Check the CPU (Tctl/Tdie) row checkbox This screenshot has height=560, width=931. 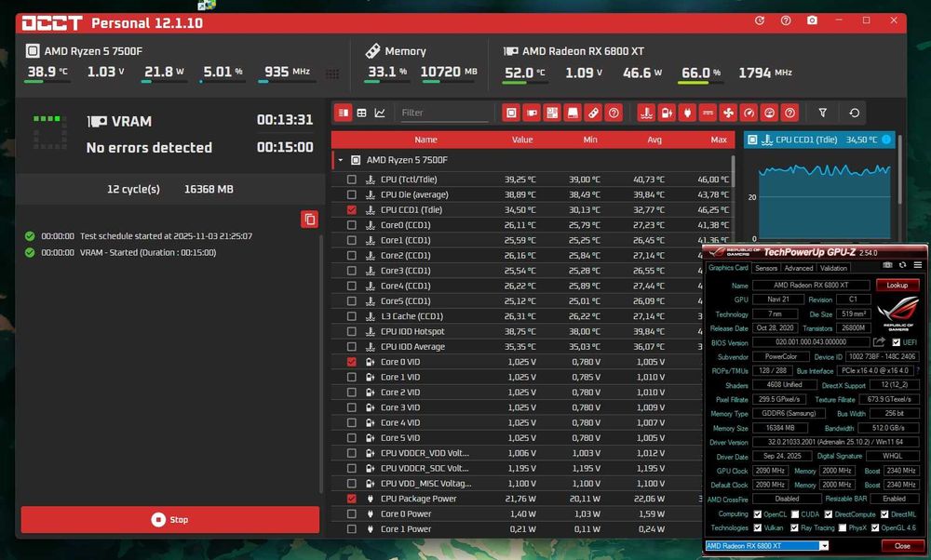(352, 180)
